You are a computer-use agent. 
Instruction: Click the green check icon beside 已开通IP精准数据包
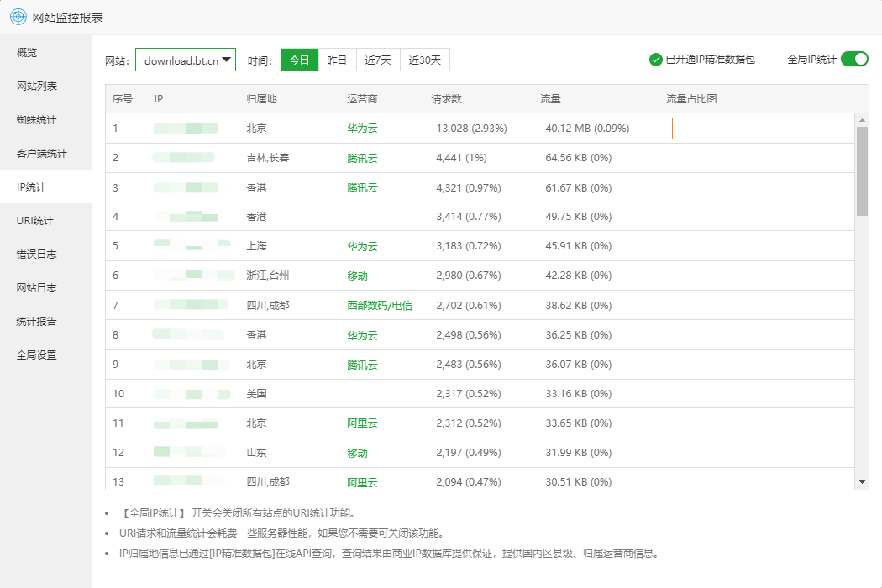click(655, 60)
